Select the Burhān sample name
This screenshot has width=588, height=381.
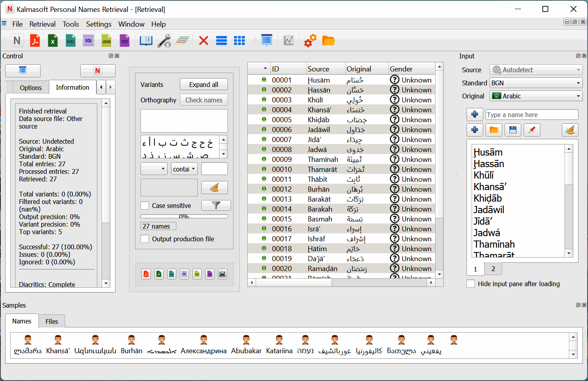click(131, 344)
